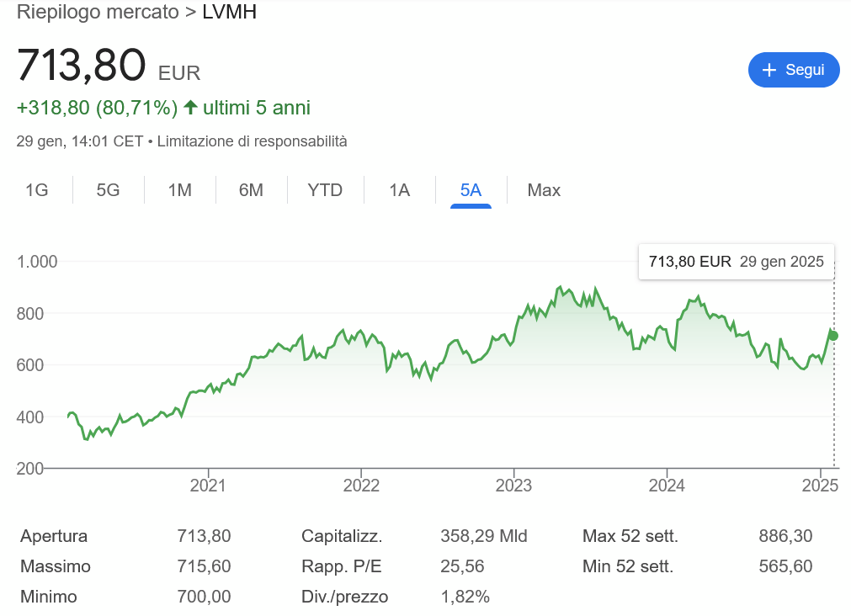Click the Capitalizz. value 358,29 Mld
The height and width of the screenshot is (616, 851).
tap(483, 536)
